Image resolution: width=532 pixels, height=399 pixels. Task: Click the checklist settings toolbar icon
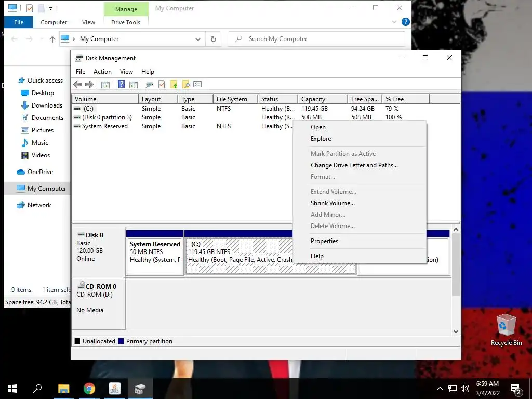click(x=197, y=84)
